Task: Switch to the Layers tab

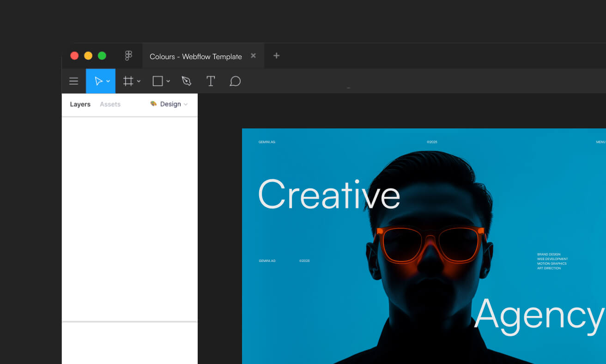Action: point(80,104)
